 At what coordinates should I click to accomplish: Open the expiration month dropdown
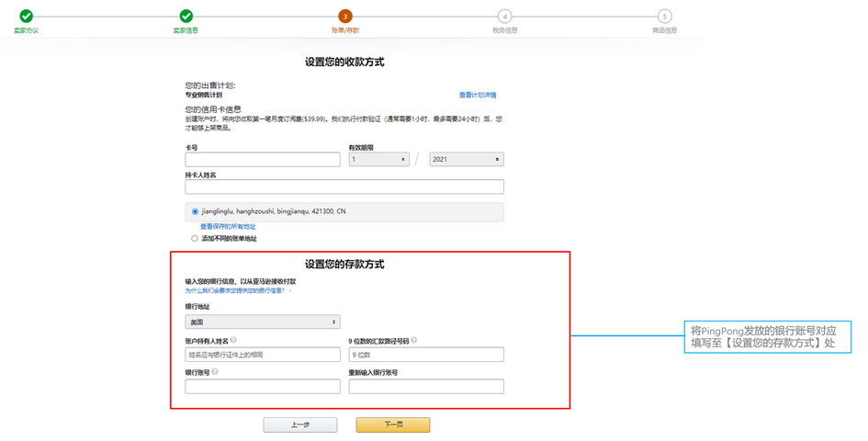coord(378,159)
